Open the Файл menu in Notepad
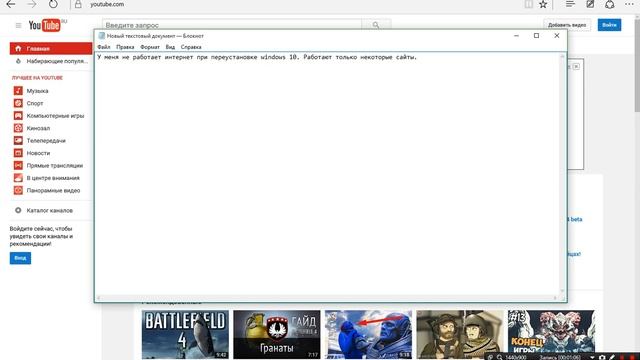Image resolution: width=640 pixels, height=360 pixels. coord(104,47)
